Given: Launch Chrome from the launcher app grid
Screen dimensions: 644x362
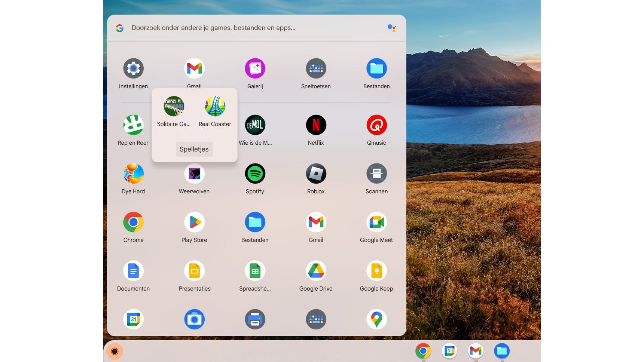Looking at the screenshot, I should click(x=133, y=222).
